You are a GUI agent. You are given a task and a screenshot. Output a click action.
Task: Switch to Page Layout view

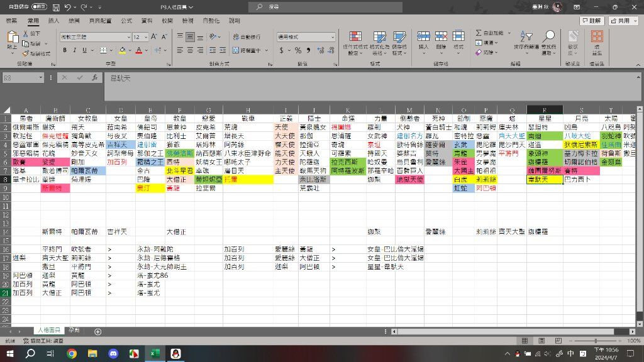[x=541, y=341]
